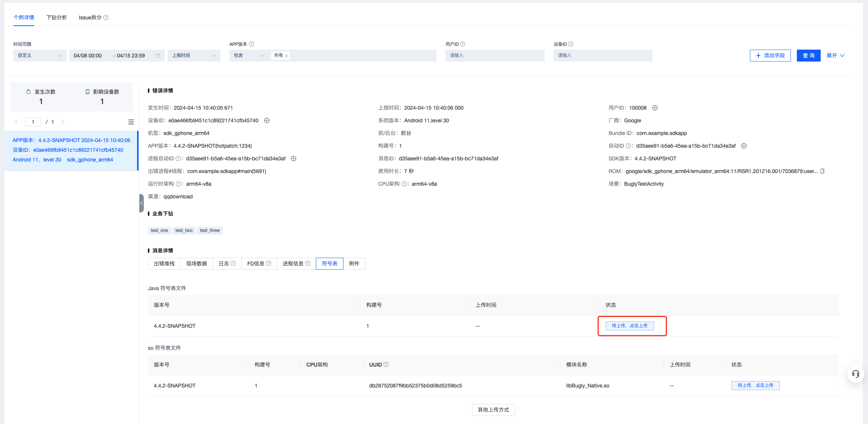Click help icon on FD信息 tab
This screenshot has width=868, height=424.
pos(269,263)
